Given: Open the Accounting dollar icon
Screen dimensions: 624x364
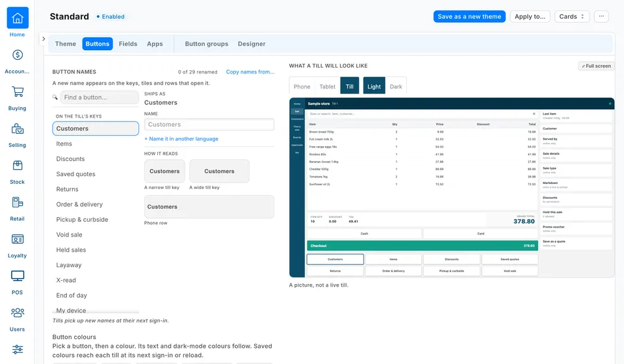Looking at the screenshot, I should [x=18, y=55].
